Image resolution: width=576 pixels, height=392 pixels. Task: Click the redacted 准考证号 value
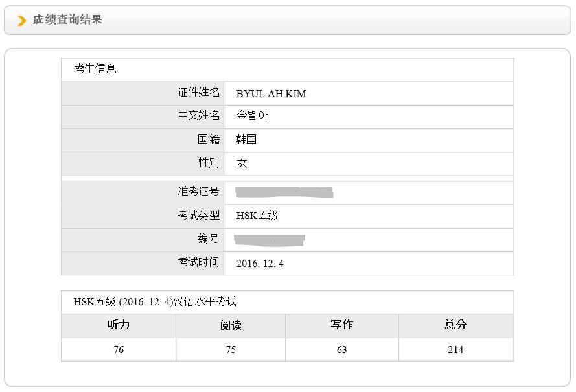(x=284, y=192)
